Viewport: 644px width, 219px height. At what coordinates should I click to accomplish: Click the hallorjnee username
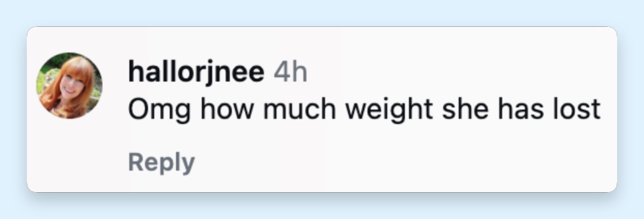[196, 72]
